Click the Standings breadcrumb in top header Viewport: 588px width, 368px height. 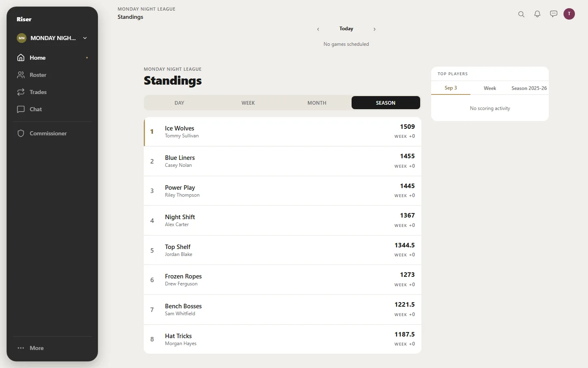(x=130, y=17)
